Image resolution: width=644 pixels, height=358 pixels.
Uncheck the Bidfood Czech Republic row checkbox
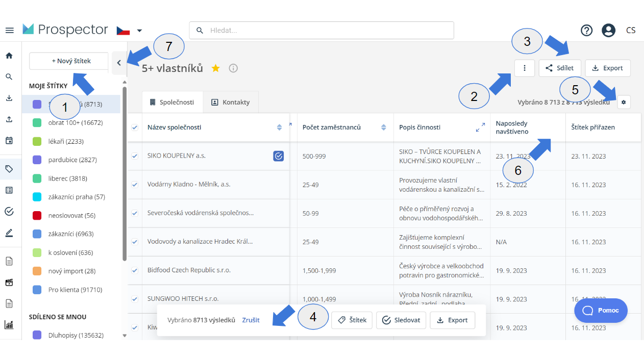135,270
